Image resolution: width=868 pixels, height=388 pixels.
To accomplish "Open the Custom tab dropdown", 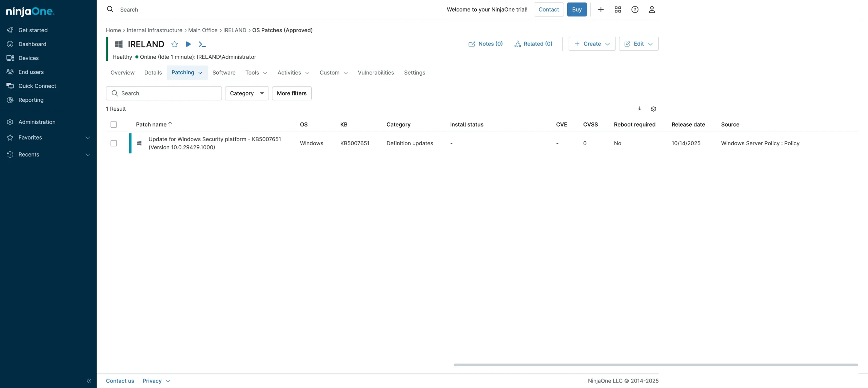I will pyautogui.click(x=334, y=73).
